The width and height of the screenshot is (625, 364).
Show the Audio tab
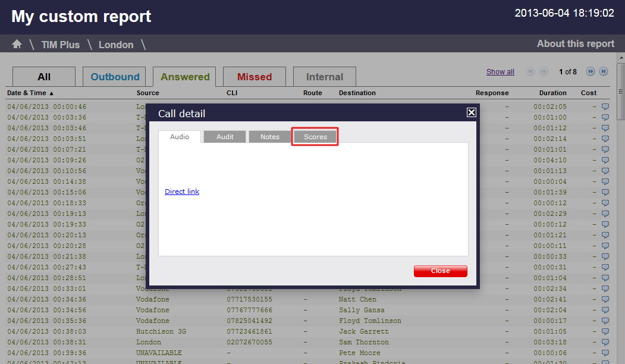pos(180,137)
